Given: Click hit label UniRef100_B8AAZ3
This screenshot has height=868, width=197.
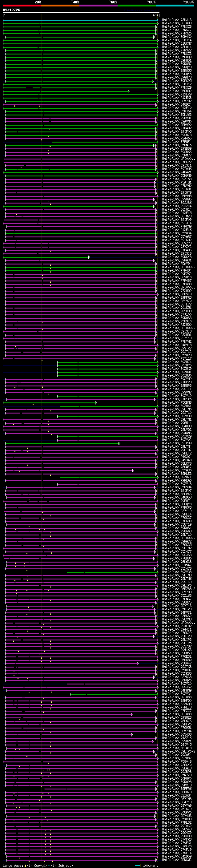Looking at the screenshot, I should 177,792.
